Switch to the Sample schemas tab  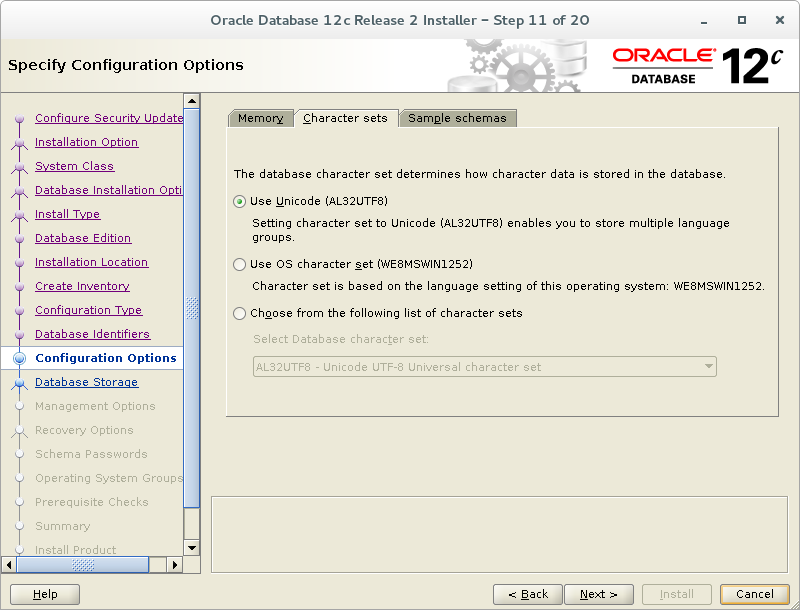pyautogui.click(x=458, y=118)
